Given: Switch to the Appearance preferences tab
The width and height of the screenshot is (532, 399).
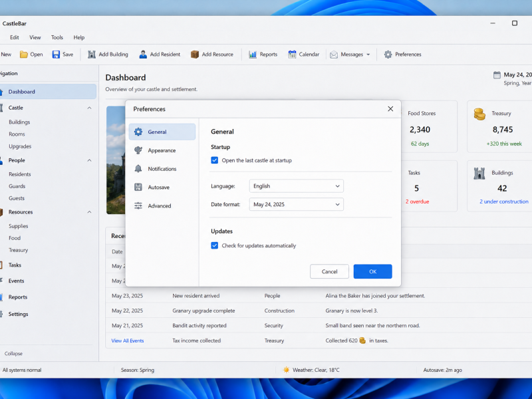Looking at the screenshot, I should coord(162,150).
